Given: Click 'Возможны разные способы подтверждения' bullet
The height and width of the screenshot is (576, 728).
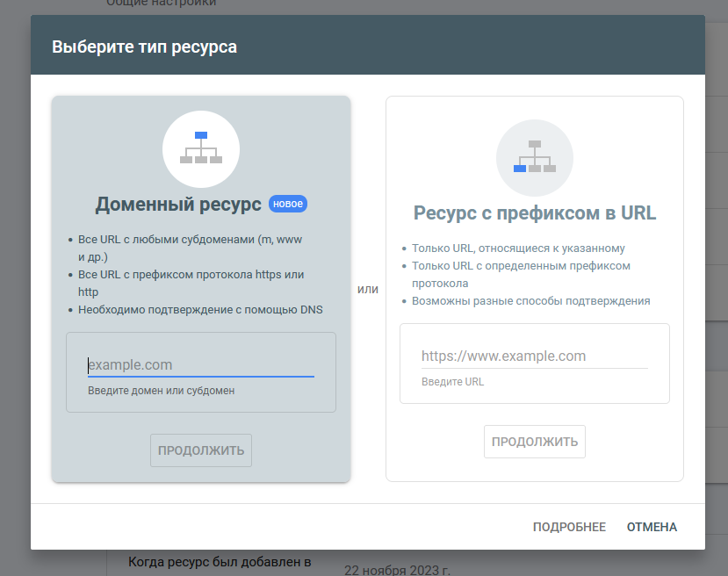Looking at the screenshot, I should [x=530, y=301].
